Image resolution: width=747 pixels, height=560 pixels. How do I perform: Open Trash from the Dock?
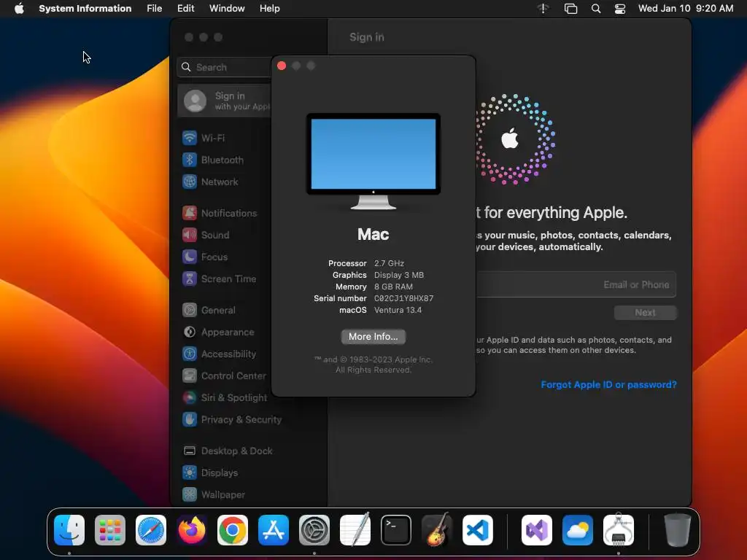point(678,530)
